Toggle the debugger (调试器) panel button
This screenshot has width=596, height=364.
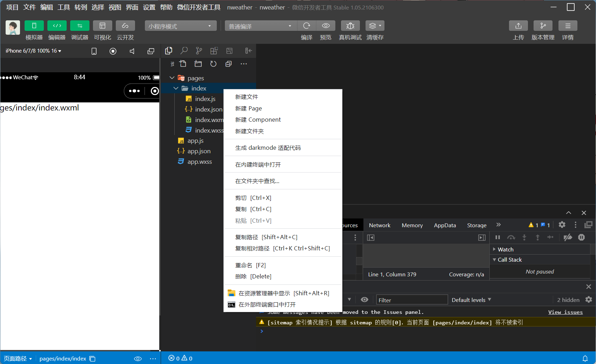pyautogui.click(x=80, y=26)
